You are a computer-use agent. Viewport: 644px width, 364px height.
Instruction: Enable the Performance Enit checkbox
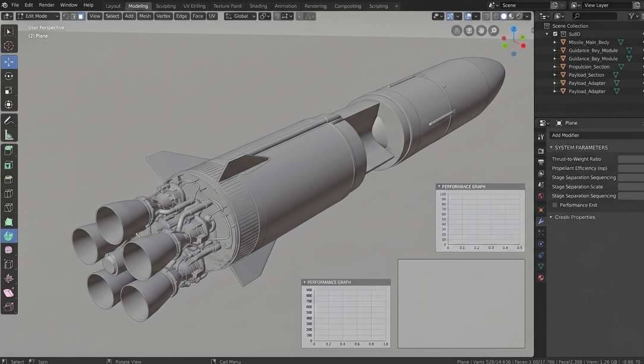click(555, 205)
